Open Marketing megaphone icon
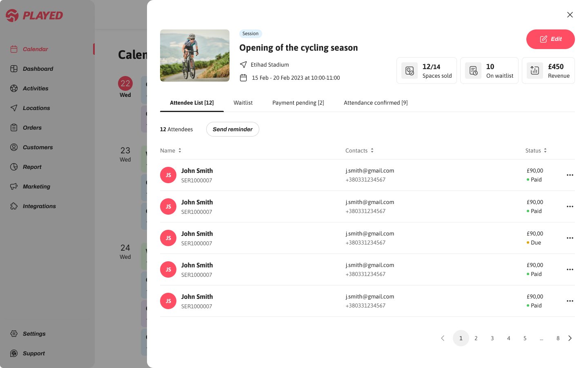 pos(14,186)
